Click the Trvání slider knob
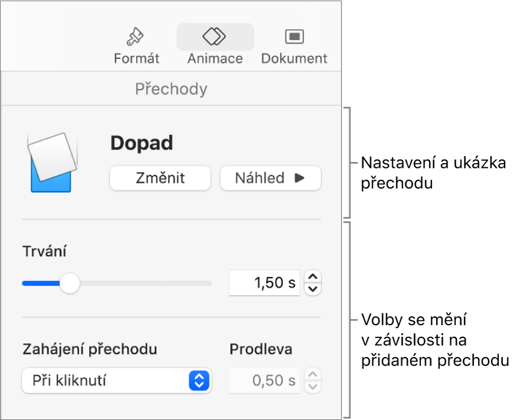The image size is (527, 420). (70, 283)
